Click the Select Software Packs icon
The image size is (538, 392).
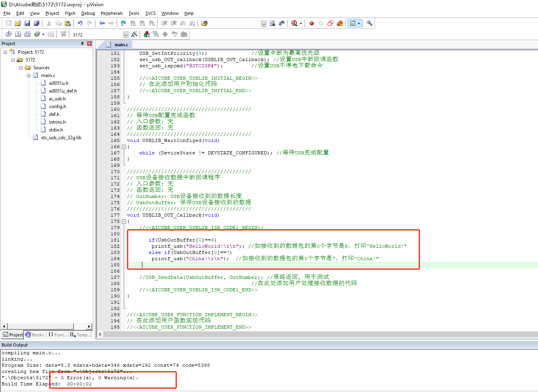(x=175, y=34)
